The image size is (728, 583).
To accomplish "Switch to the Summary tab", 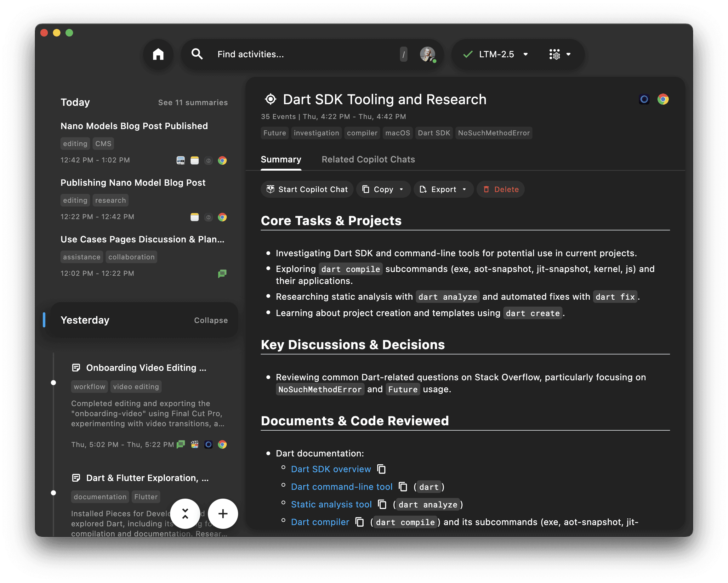I will click(x=281, y=159).
